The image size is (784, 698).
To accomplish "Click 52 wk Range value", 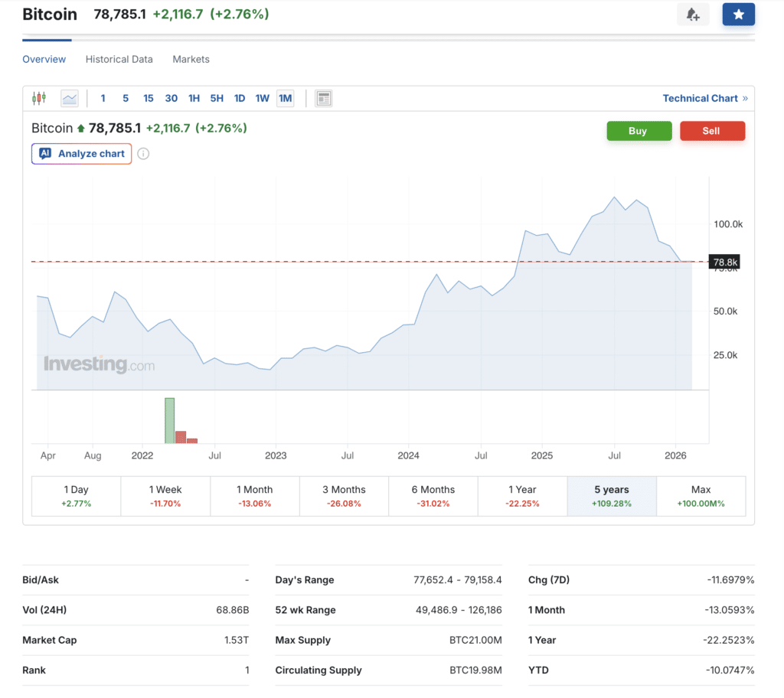I will [459, 610].
